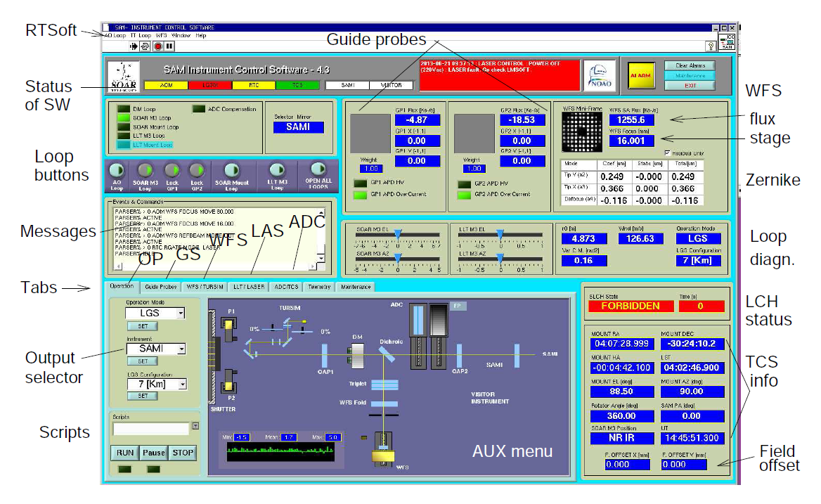Click the DM deformable mirror in the diagram

[x=357, y=356]
